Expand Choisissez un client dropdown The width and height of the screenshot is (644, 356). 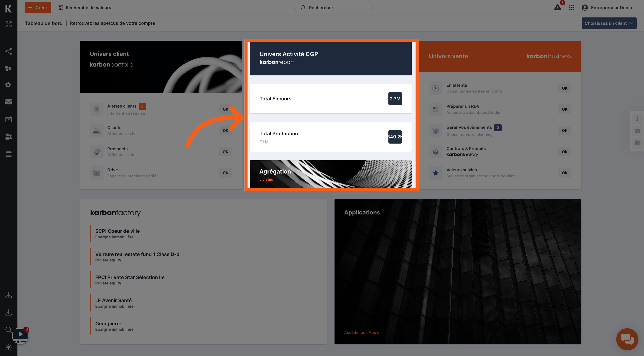(609, 23)
